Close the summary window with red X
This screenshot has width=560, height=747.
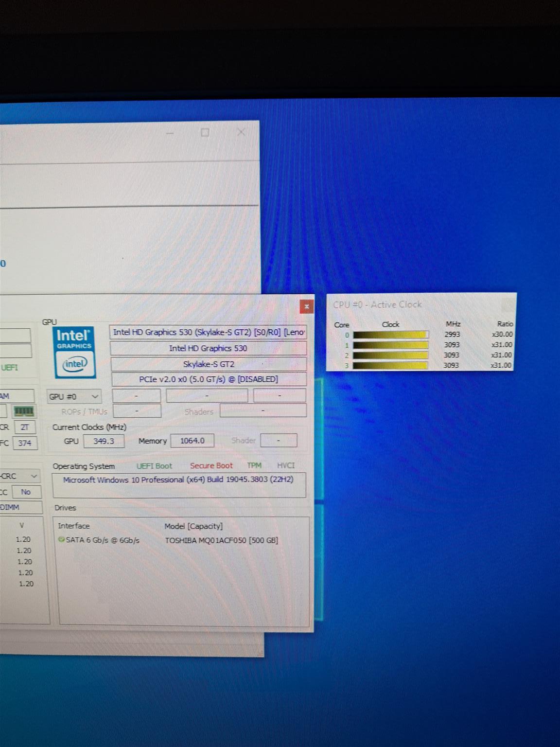306,306
